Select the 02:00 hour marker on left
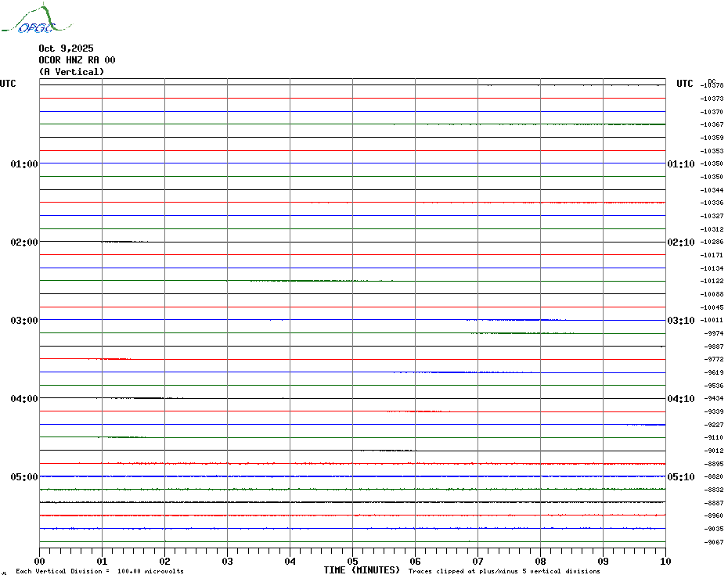The height and width of the screenshot is (582, 728). pos(24,242)
